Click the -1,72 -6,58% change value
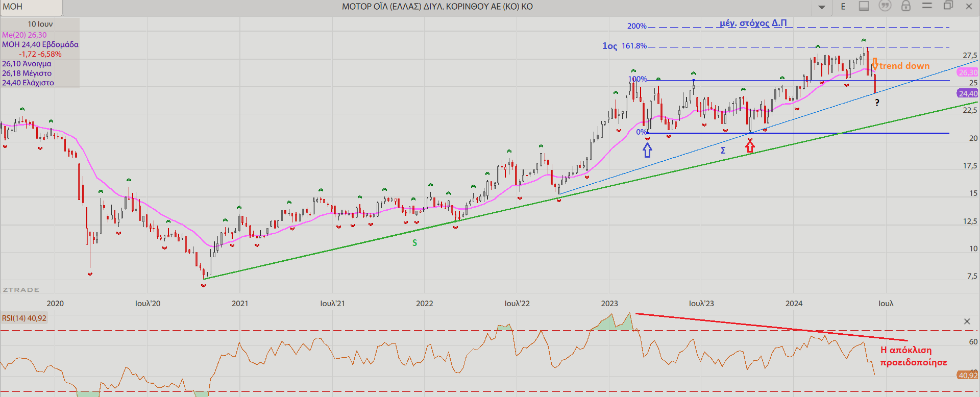 point(40,54)
